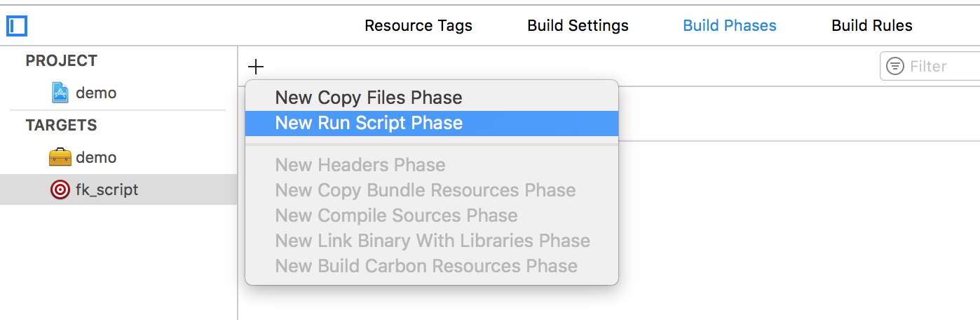The height and width of the screenshot is (320, 980).
Task: Select the demo project in sidebar
Action: (x=96, y=93)
